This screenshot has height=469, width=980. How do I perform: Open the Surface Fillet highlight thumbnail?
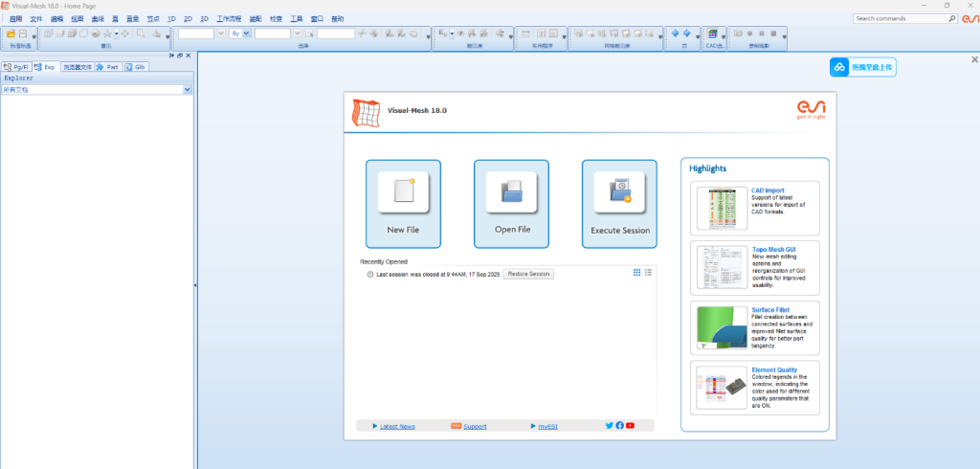tap(721, 327)
